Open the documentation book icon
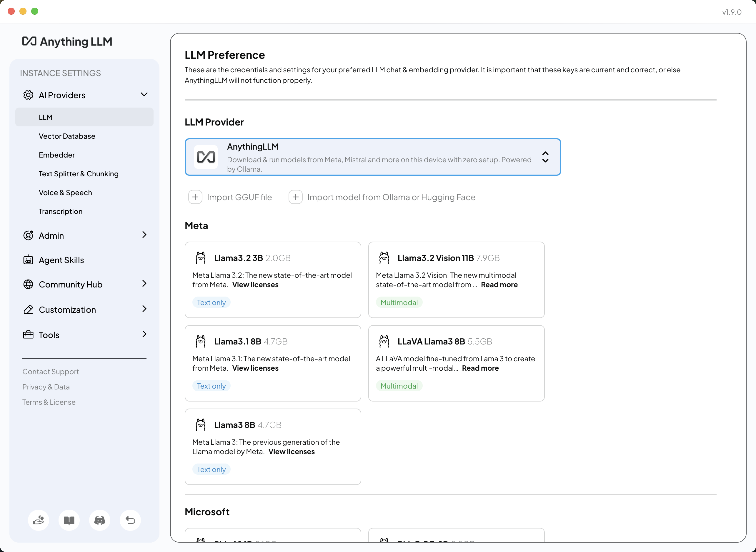756x552 pixels. point(69,520)
